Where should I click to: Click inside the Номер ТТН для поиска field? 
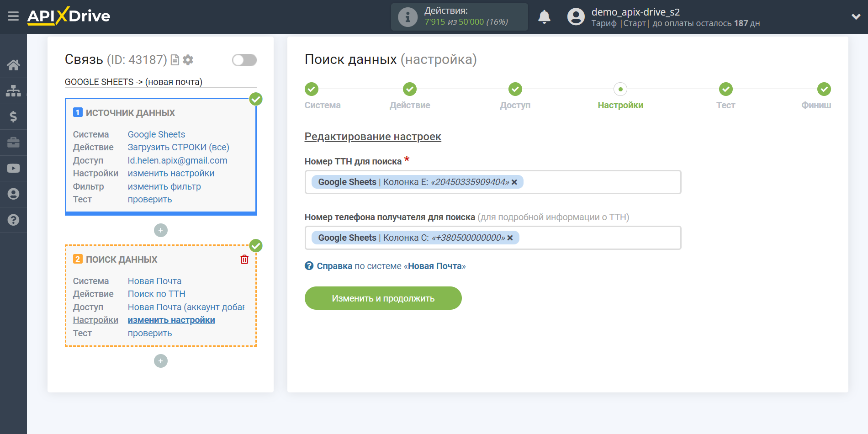492,182
